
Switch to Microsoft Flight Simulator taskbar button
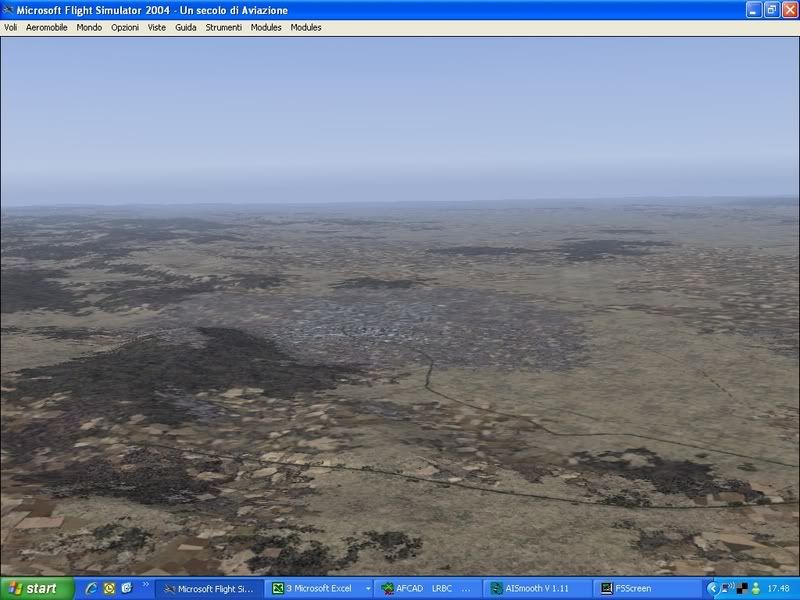(x=209, y=589)
